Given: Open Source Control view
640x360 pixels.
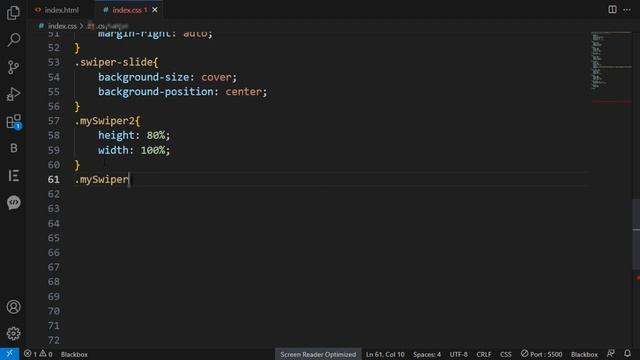Looking at the screenshot, I should tap(13, 67).
